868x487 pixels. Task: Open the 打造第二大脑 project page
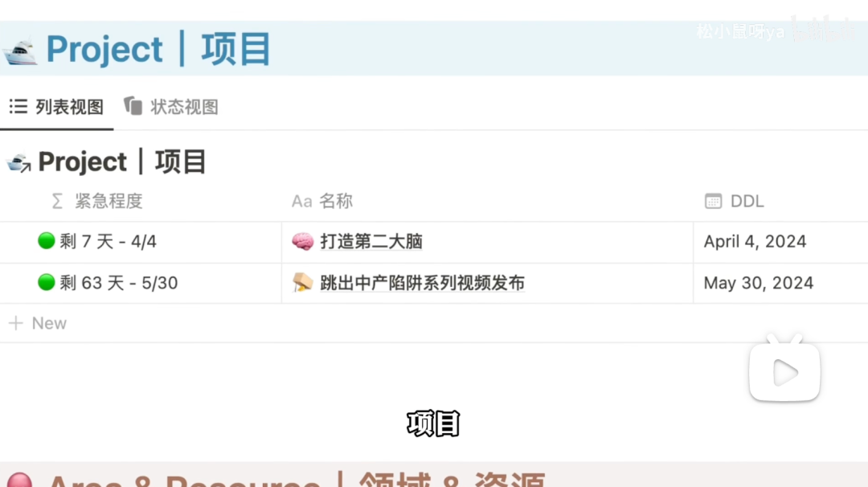[371, 241]
